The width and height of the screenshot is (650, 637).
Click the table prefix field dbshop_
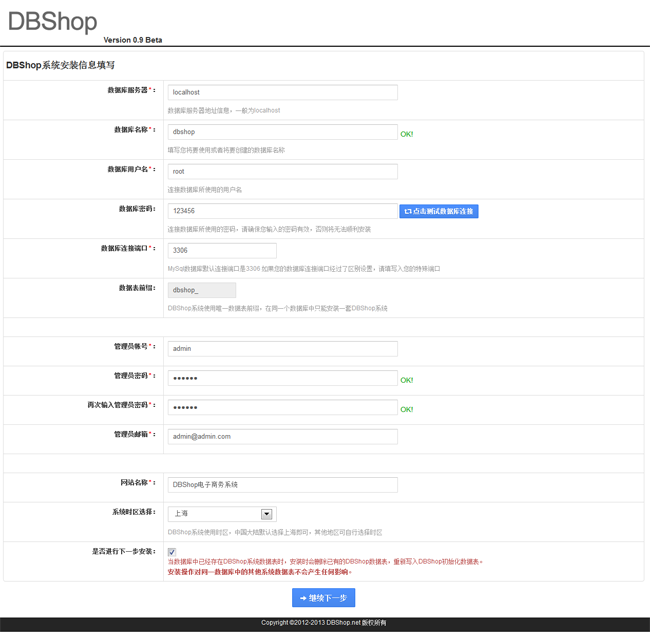202,290
